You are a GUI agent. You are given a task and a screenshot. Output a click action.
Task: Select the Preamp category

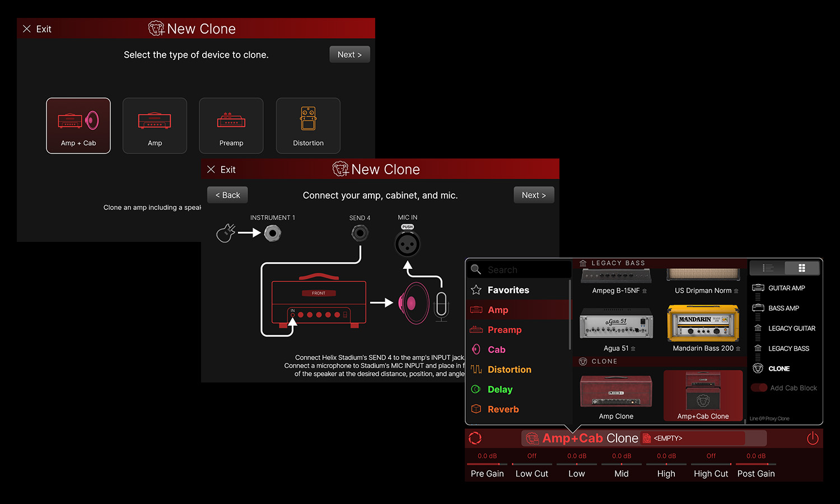click(518, 330)
